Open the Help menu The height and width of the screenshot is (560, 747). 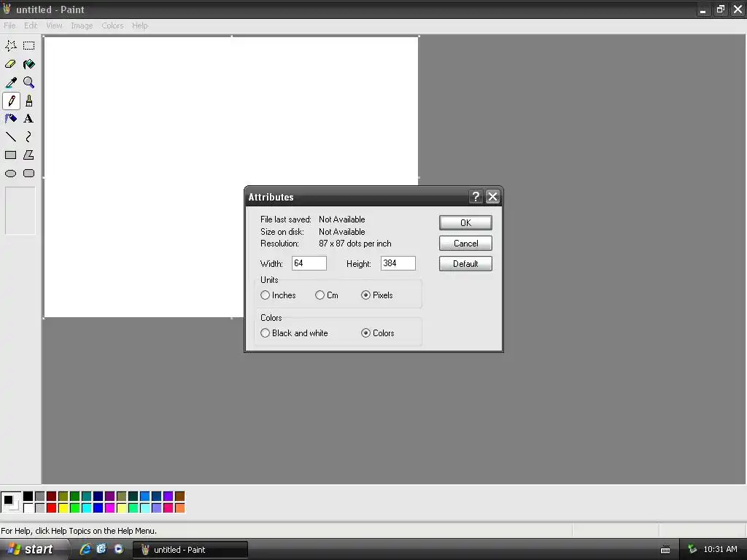[x=139, y=26]
